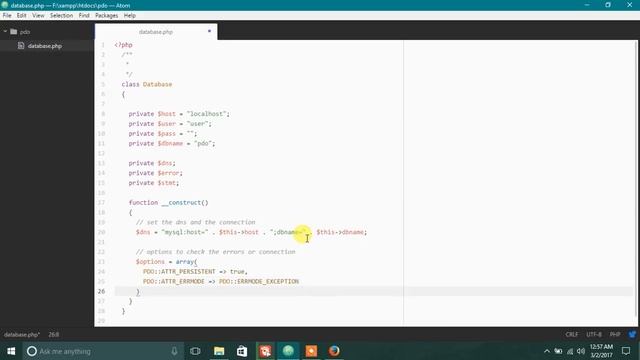Click the fold gutter beside $options array line 23
The width and height of the screenshot is (640, 360).
click(110, 262)
